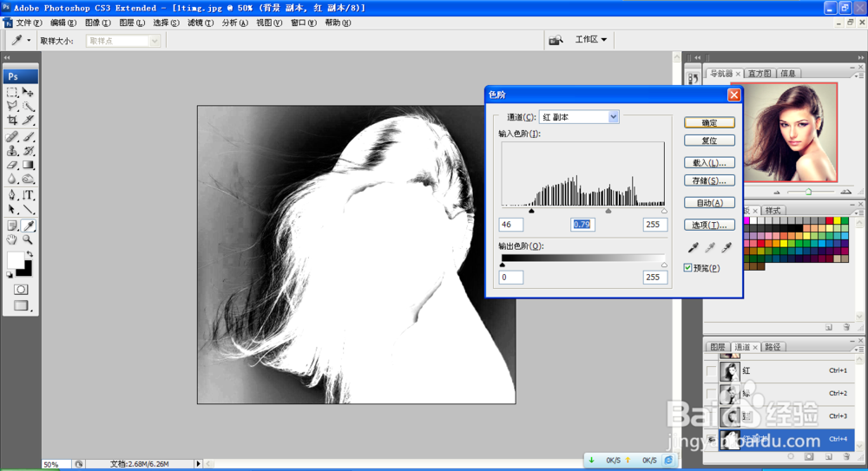This screenshot has height=471, width=868.
Task: Open the eyedropper tool preset picker arrow
Action: 29,41
